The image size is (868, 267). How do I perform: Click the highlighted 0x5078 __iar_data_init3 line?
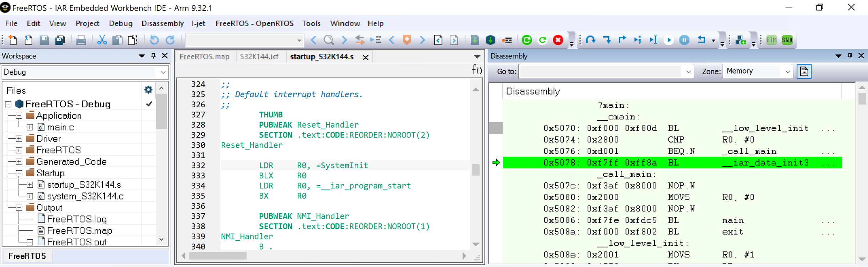tap(672, 163)
